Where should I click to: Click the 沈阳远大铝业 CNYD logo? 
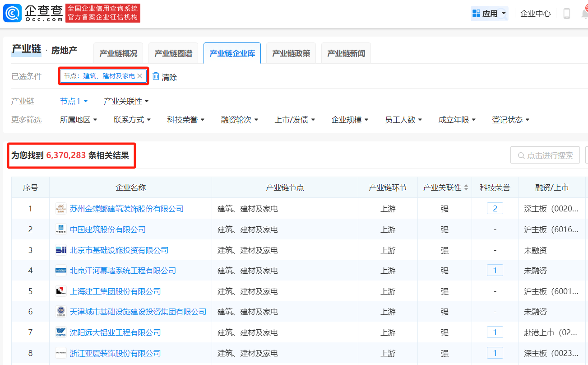(x=61, y=332)
